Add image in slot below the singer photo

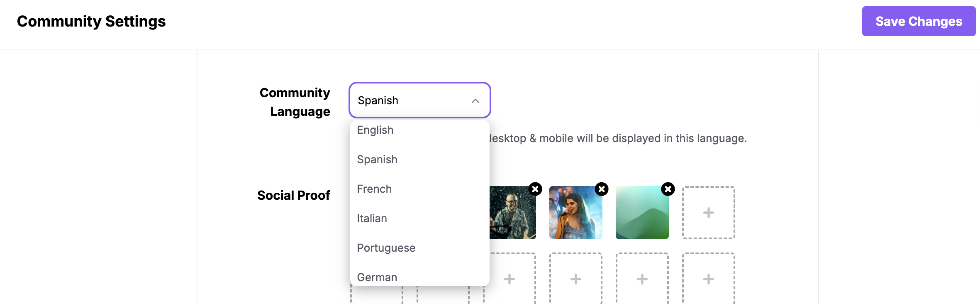point(575,279)
